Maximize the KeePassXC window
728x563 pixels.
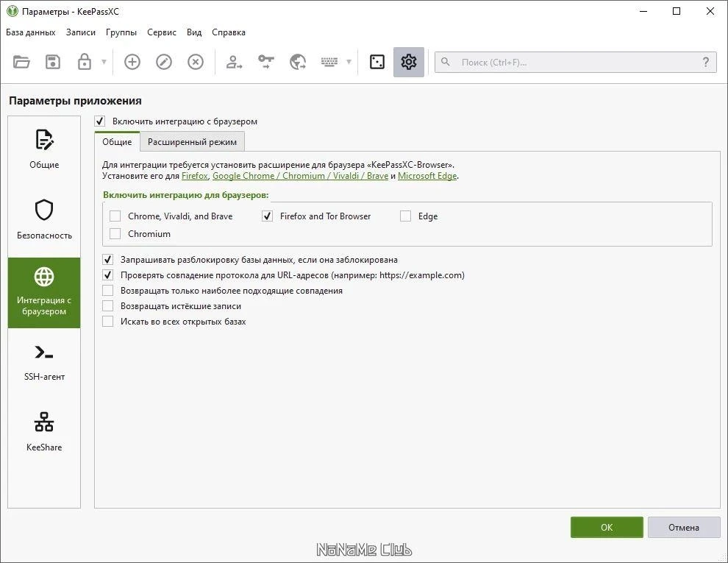click(x=677, y=11)
